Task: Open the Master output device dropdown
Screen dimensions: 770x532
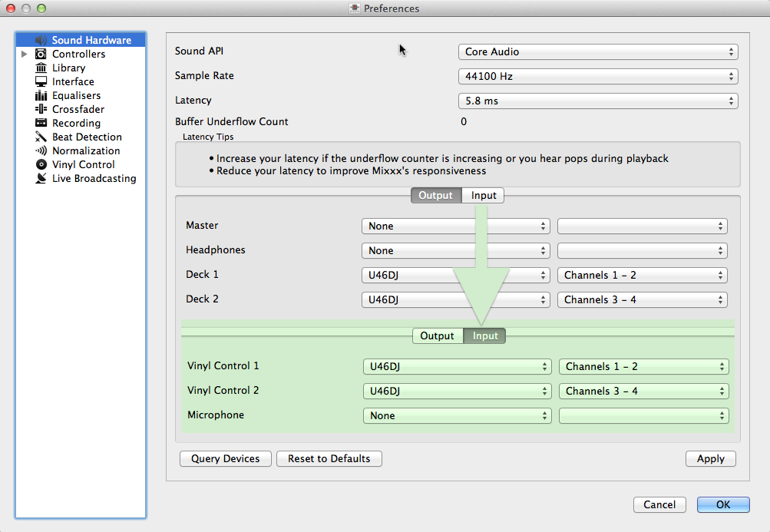Action: 456,226
